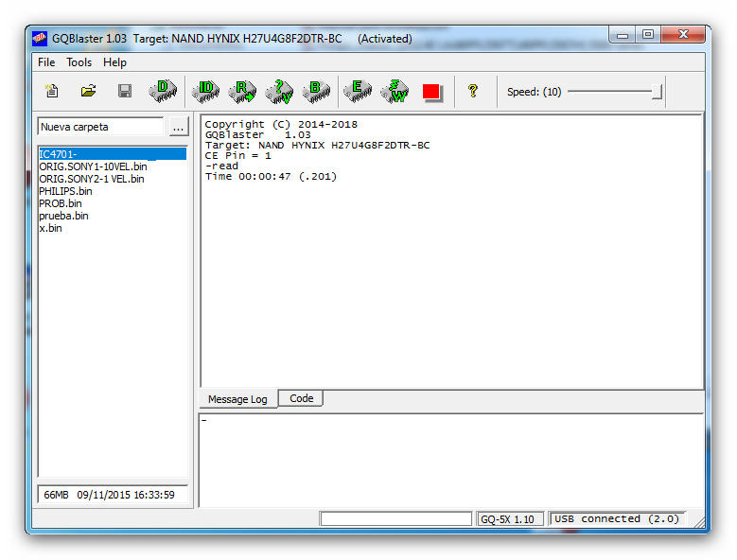Click inside the lower message text area
Screen dimensions: 737x560
coord(451,461)
